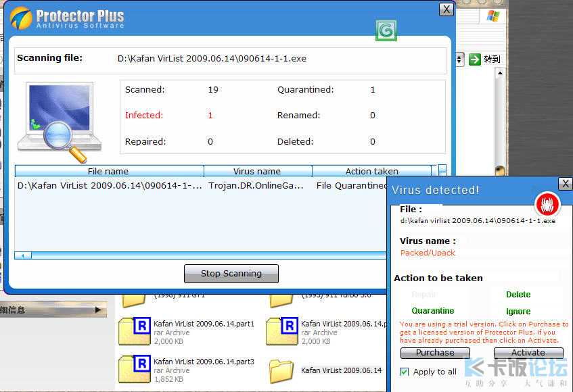573x392 pixels.
Task: Click the results list left scroll arrow
Action: 23,255
